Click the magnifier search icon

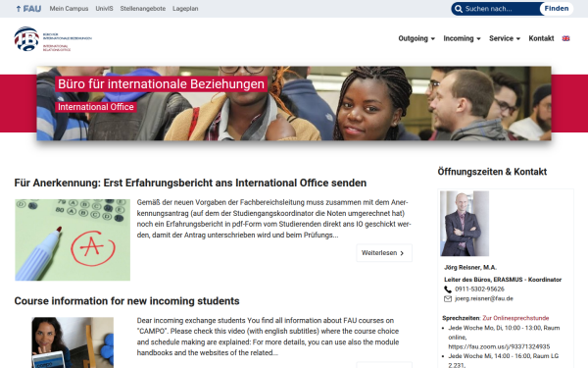click(459, 9)
